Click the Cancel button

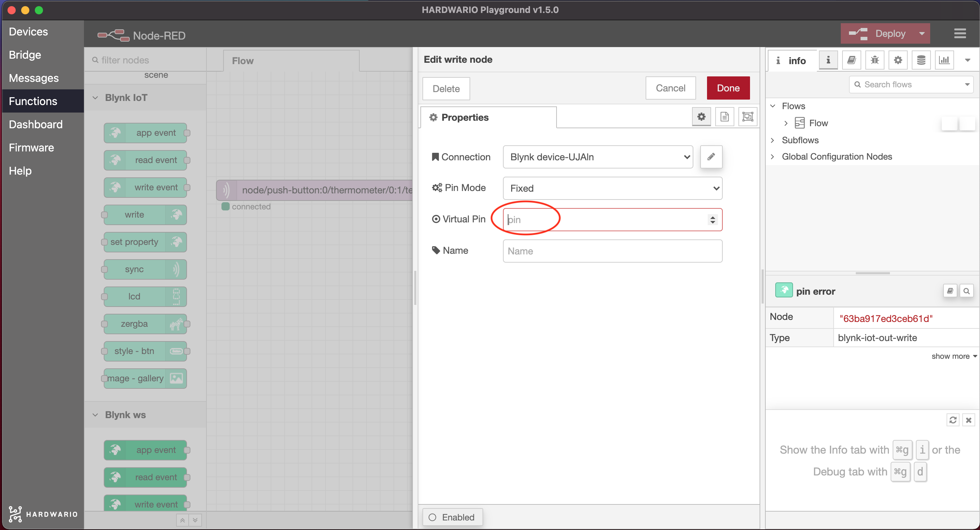[x=670, y=88]
